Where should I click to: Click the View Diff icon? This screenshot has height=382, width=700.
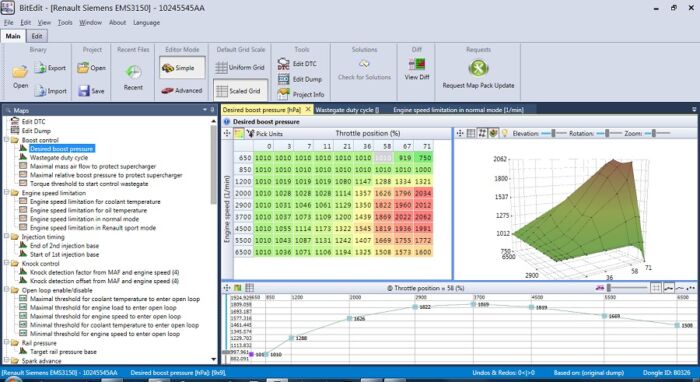click(x=417, y=64)
